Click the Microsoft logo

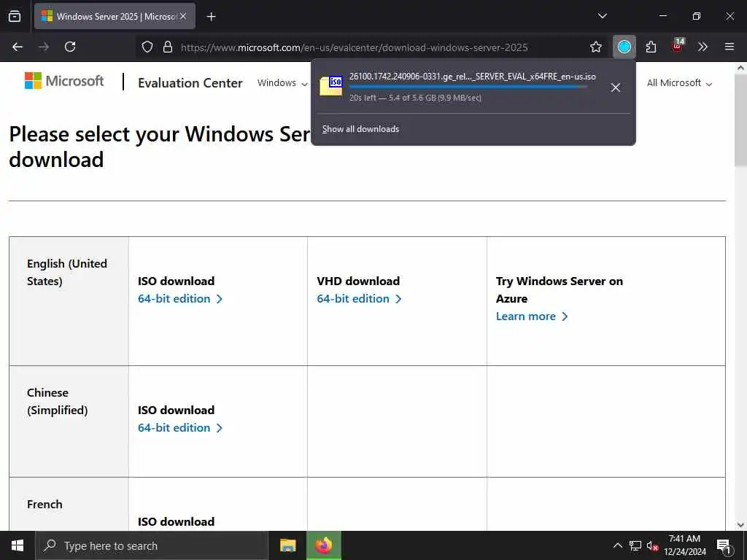point(64,81)
